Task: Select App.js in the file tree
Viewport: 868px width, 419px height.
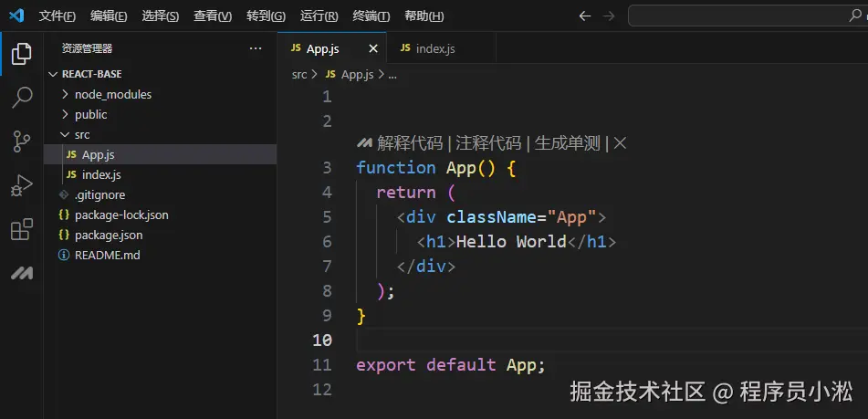Action: click(161, 154)
